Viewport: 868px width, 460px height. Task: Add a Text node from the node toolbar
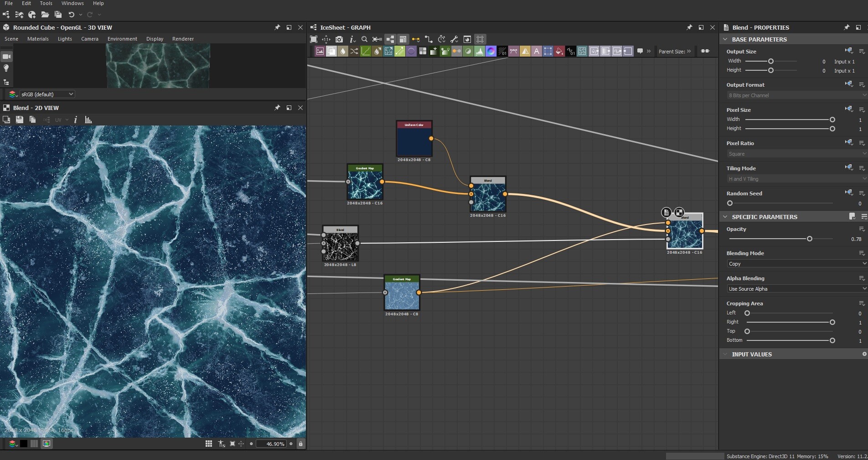537,52
